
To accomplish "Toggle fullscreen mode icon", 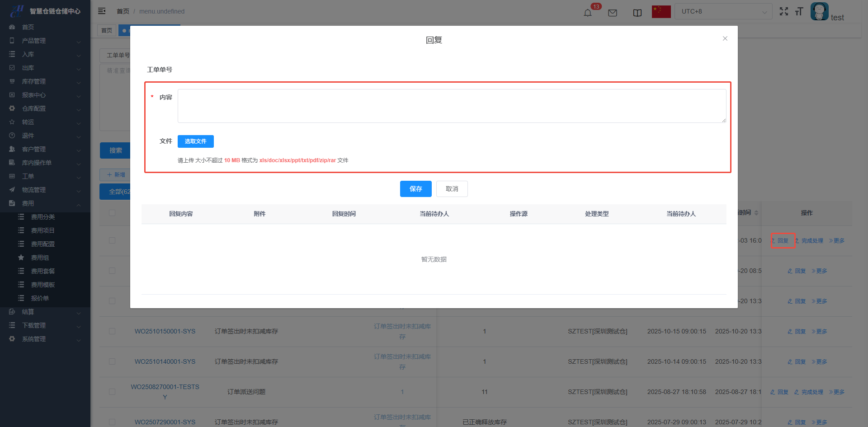I will [x=784, y=12].
